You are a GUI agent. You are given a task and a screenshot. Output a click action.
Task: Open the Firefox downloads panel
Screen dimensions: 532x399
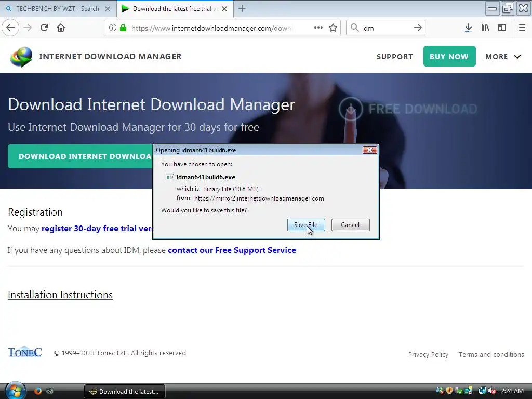click(468, 28)
